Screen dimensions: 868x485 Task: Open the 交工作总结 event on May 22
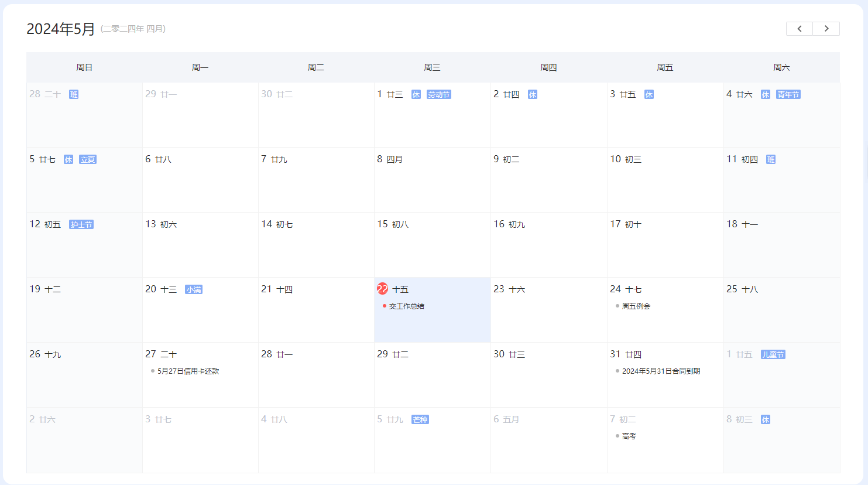point(407,306)
